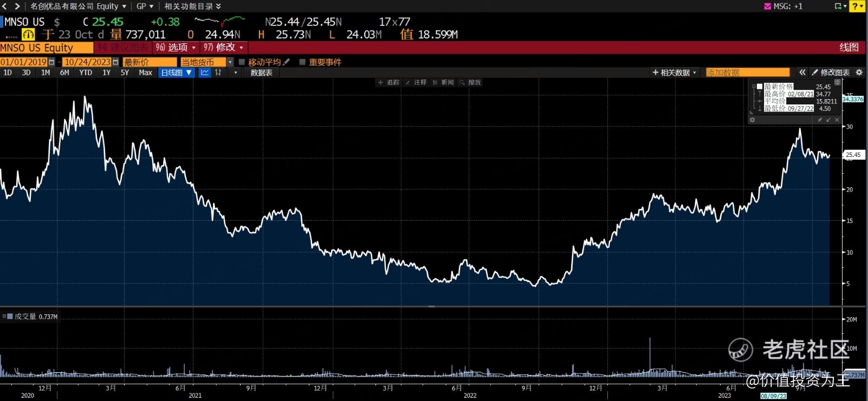Open the 名创优品有限公司 Equity dropdown

[x=78, y=6]
